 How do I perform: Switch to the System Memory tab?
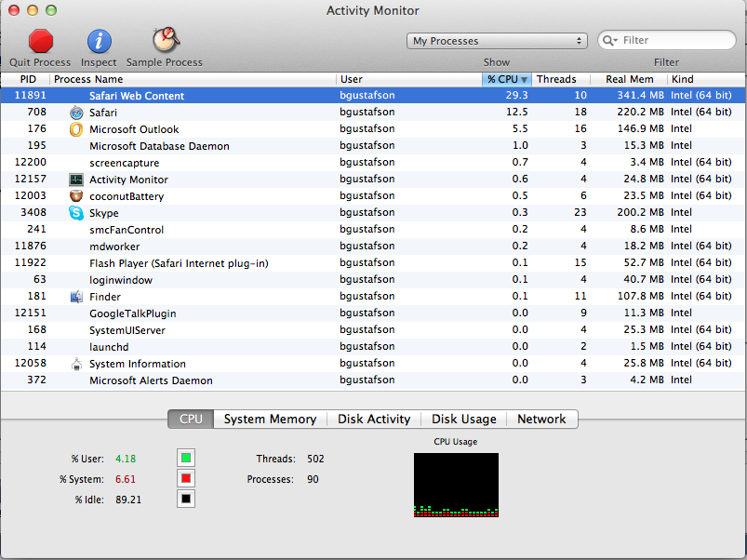coord(270,419)
